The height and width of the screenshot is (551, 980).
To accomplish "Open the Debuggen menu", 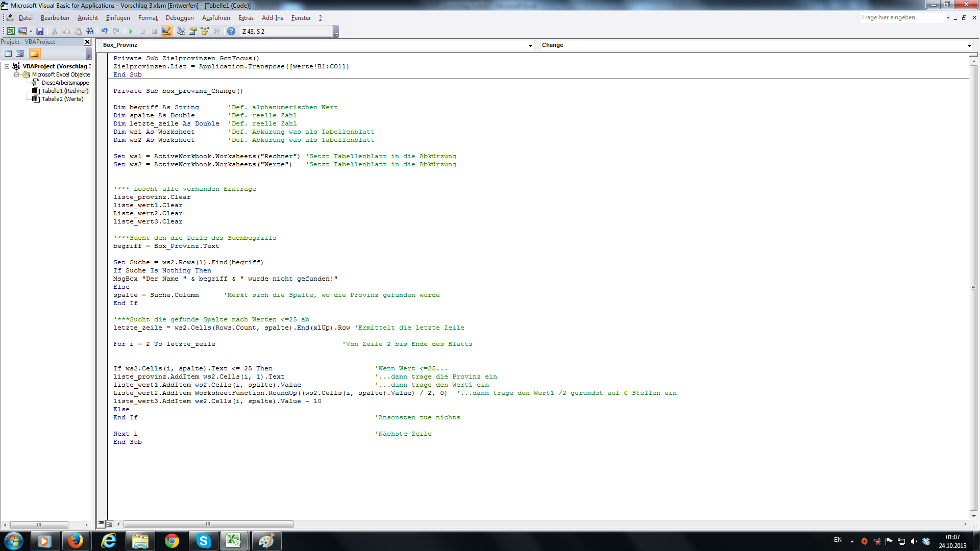I will pos(180,18).
